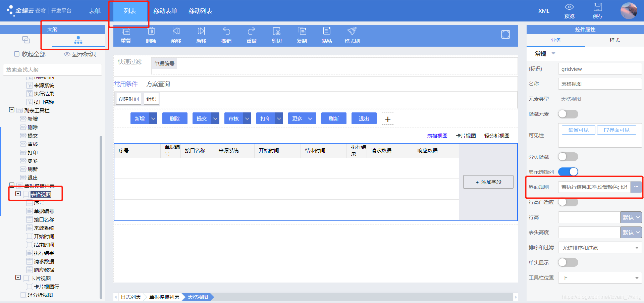Collapse the 常规 section arrow

[x=553, y=53]
